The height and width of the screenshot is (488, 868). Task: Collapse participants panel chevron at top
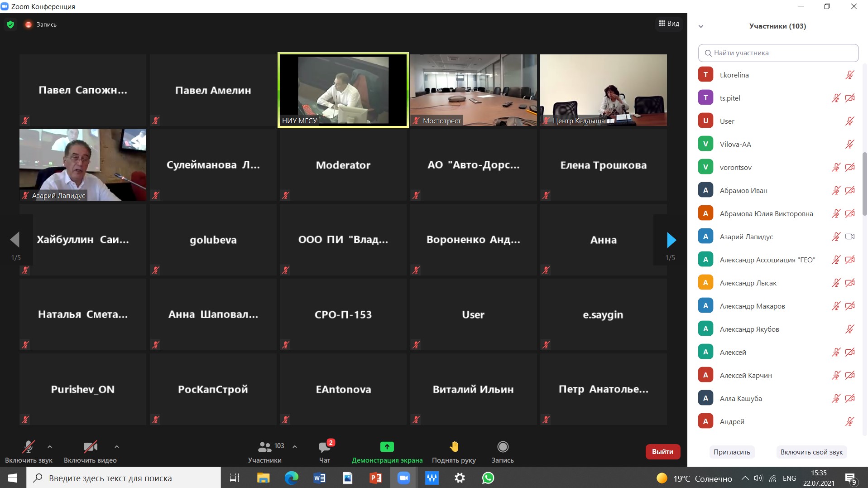coord(701,26)
